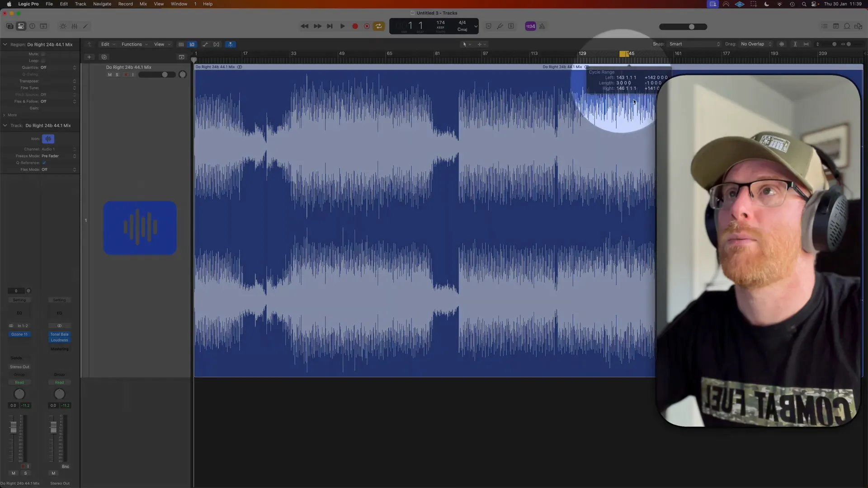Open the Navigate menu in menu bar
The width and height of the screenshot is (868, 488).
click(102, 4)
